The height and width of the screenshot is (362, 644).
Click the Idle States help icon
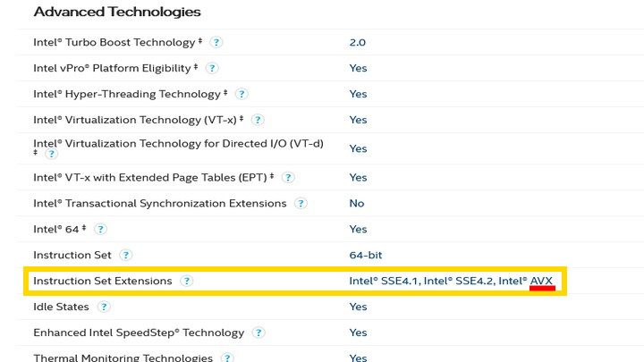[104, 307]
